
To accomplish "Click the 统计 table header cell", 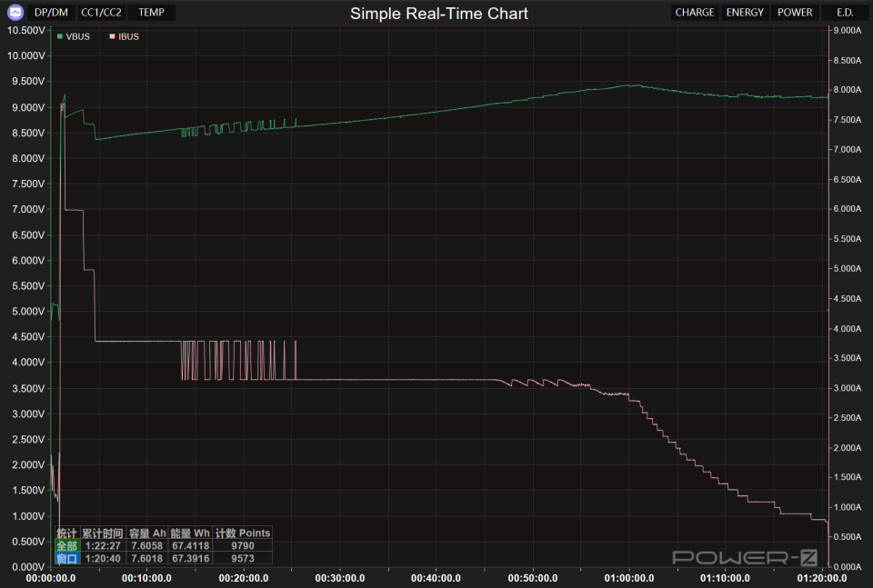I will 67,533.
